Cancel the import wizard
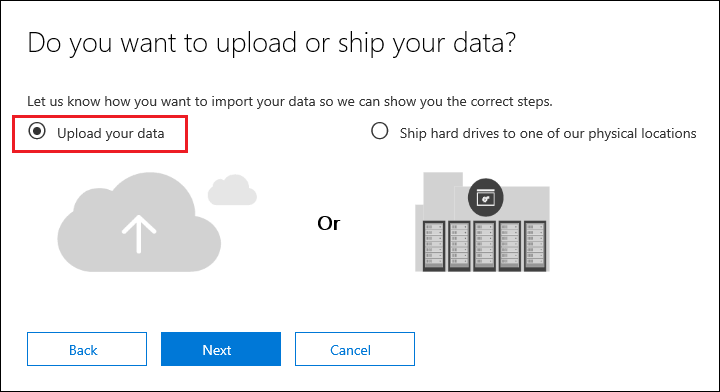720x392 pixels. point(355,349)
